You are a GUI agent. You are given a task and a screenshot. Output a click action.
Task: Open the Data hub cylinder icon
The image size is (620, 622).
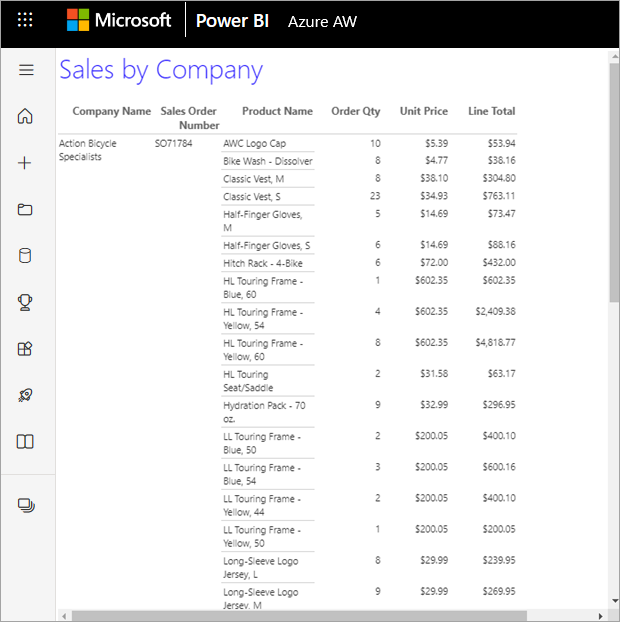[x=25, y=255]
